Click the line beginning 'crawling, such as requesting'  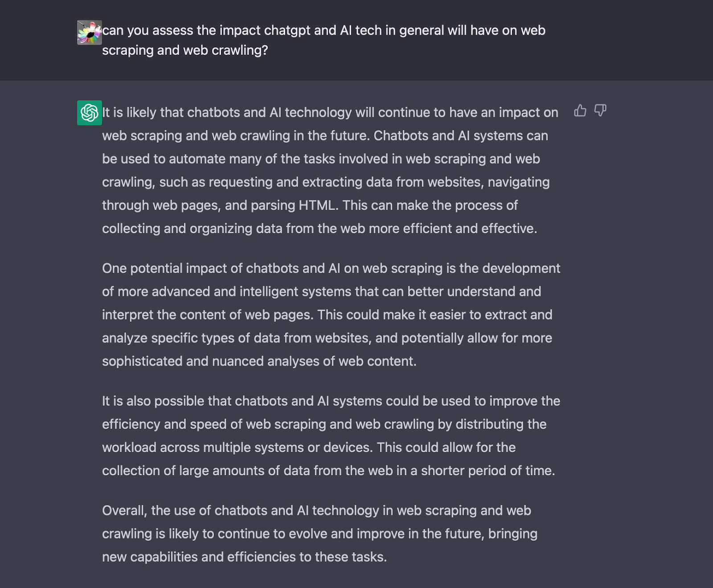pos(326,182)
